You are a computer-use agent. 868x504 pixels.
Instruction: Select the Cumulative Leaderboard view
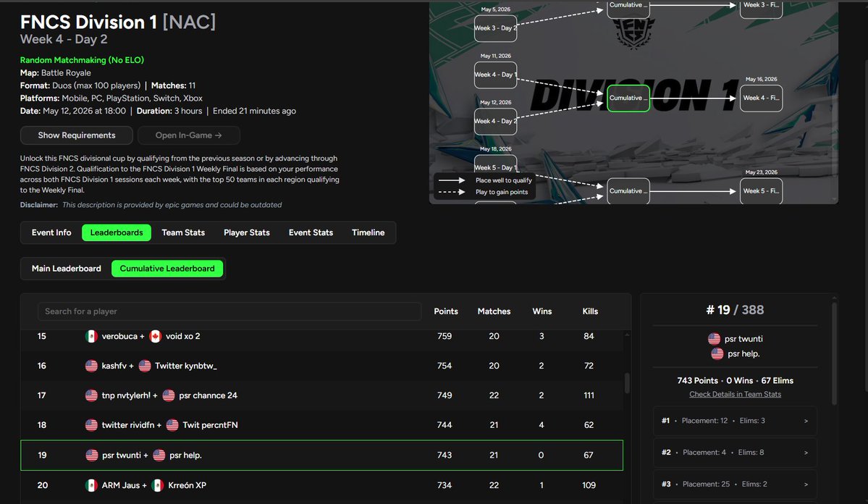tap(167, 269)
